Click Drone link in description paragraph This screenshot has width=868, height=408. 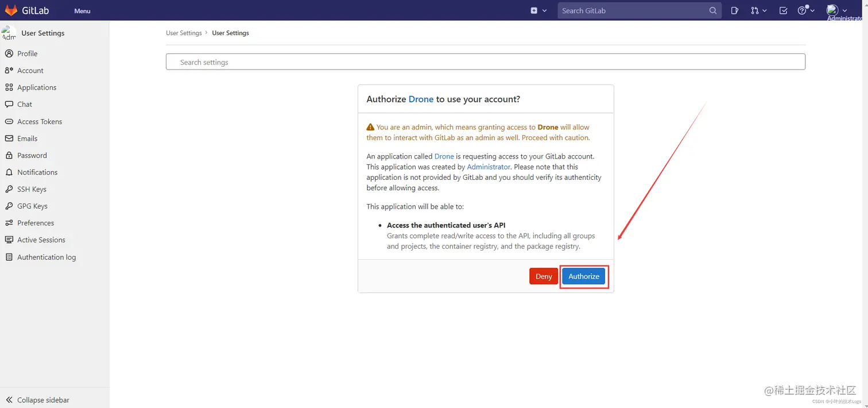point(444,156)
